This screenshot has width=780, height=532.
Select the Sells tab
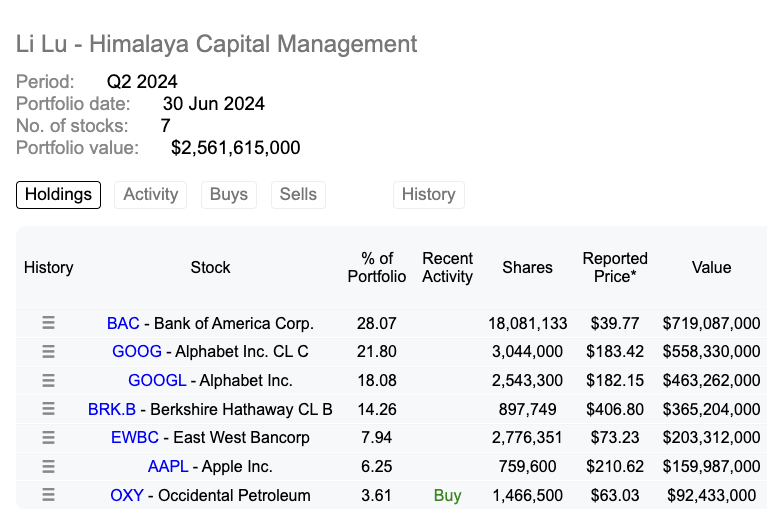(x=298, y=194)
